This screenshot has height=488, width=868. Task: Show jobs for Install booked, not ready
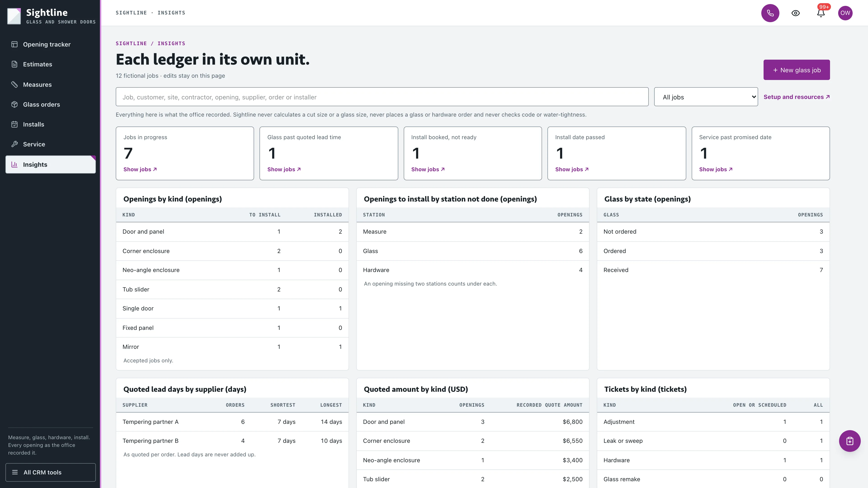click(428, 169)
